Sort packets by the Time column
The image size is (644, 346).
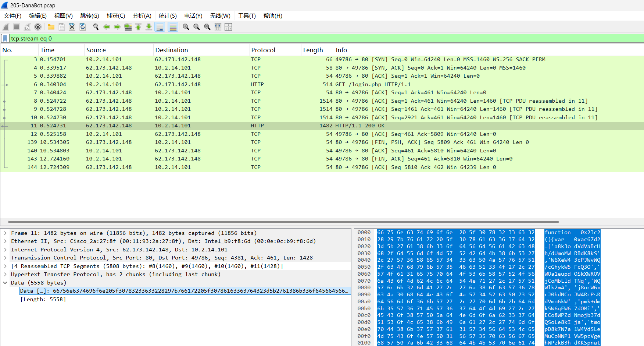(x=61, y=50)
